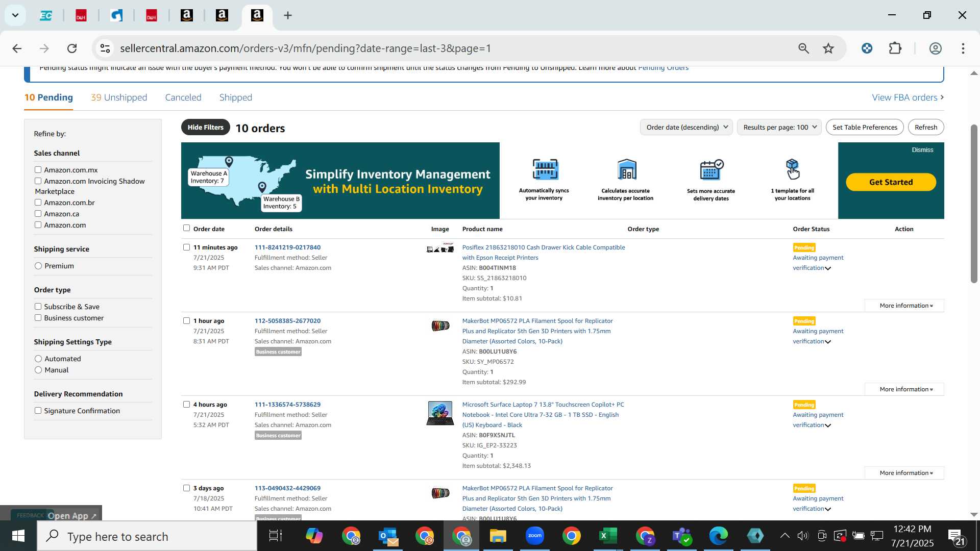This screenshot has height=551, width=980.
Task: Check Business customer order type filter
Action: tap(38, 318)
